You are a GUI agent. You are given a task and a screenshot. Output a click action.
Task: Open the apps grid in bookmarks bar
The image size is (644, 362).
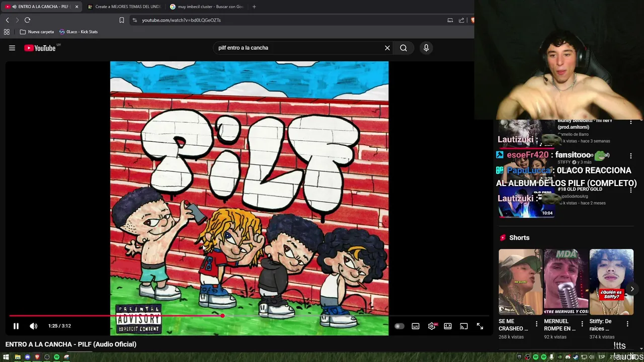[x=7, y=32]
